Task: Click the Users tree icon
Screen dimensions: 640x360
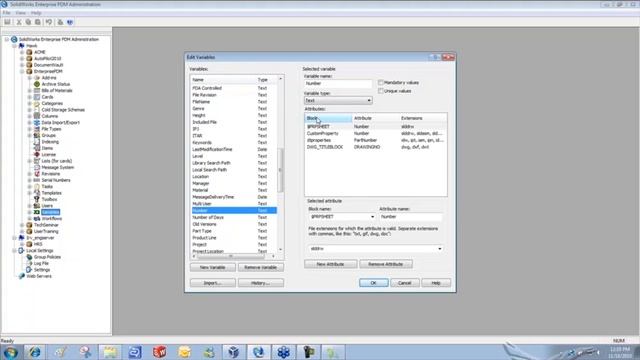Action: click(37, 206)
